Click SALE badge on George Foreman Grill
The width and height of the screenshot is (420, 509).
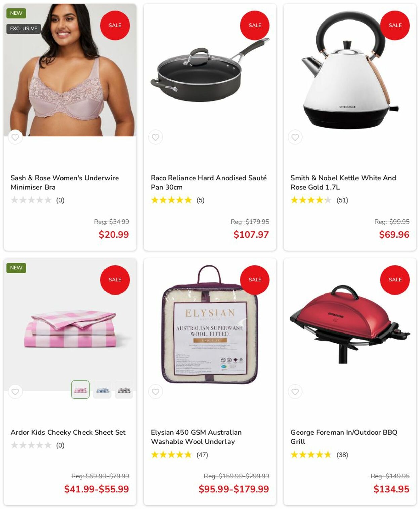395,280
